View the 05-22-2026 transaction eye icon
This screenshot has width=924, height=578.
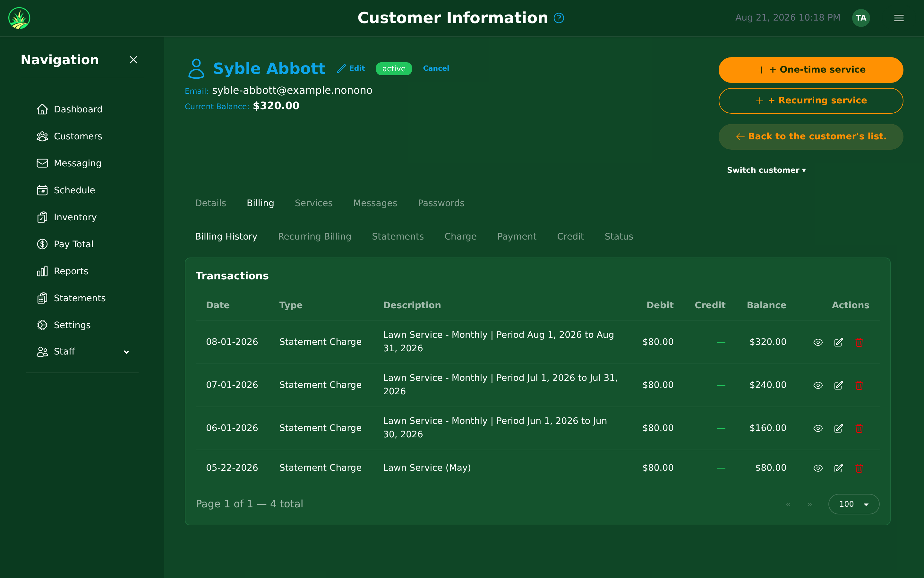[x=818, y=468]
